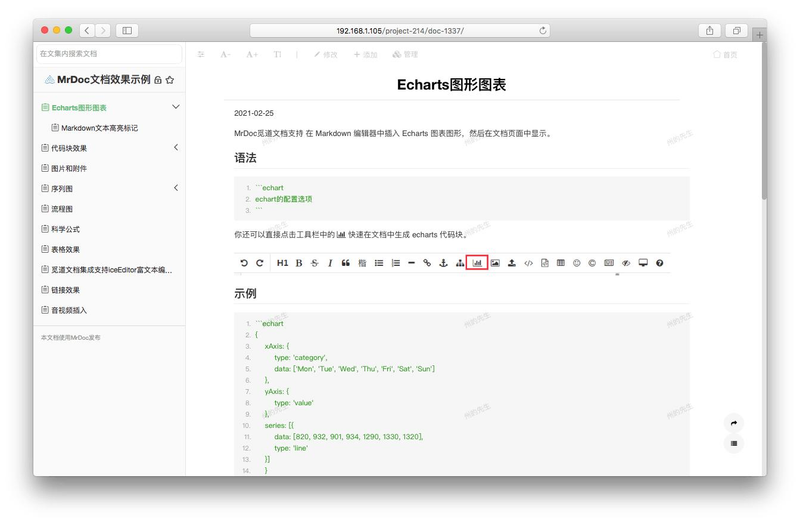Click the upload tray icon

512,263
